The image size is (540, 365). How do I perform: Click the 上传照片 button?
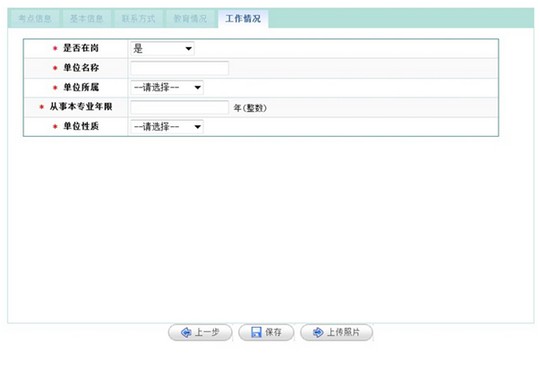point(336,332)
